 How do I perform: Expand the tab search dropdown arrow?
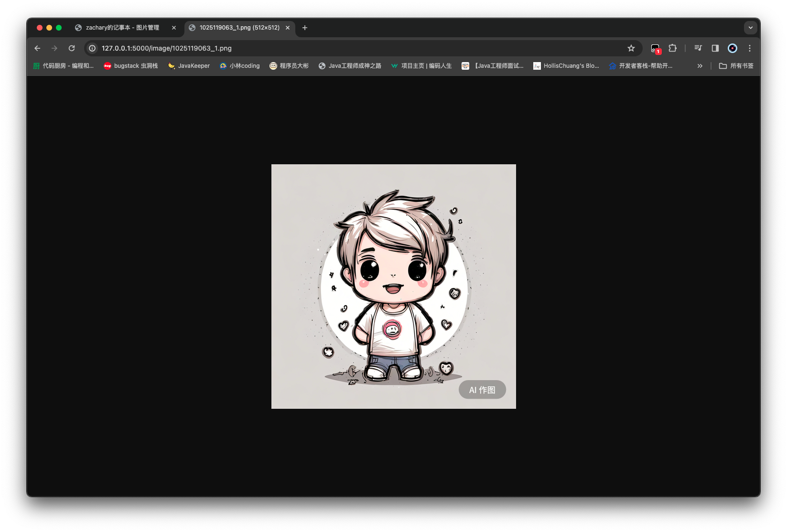tap(750, 28)
